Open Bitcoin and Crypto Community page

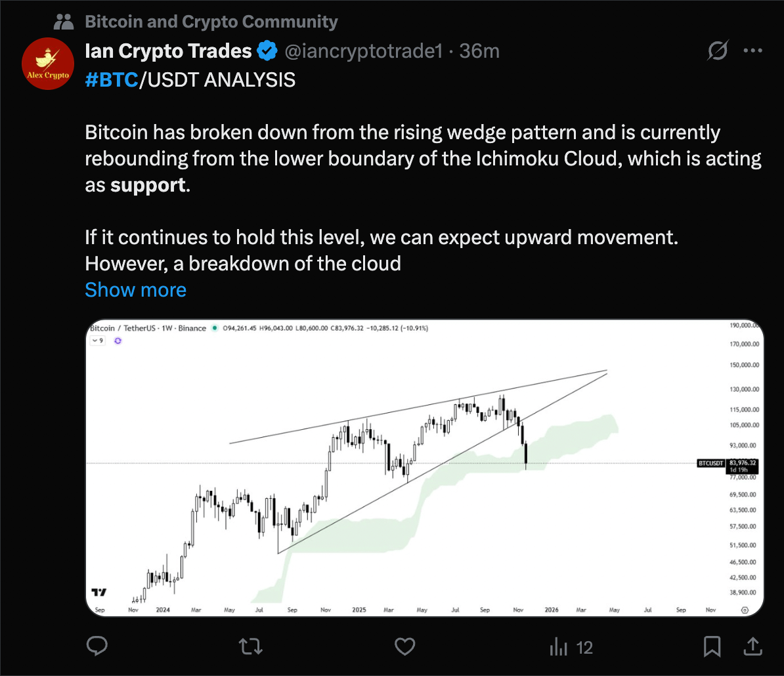pos(211,22)
